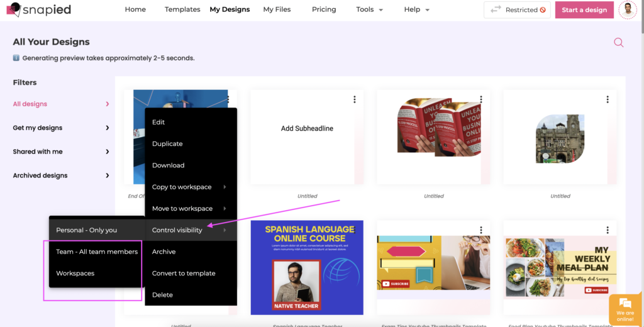Choose Download from the context menu
This screenshot has width=644, height=327.
(x=191, y=165)
